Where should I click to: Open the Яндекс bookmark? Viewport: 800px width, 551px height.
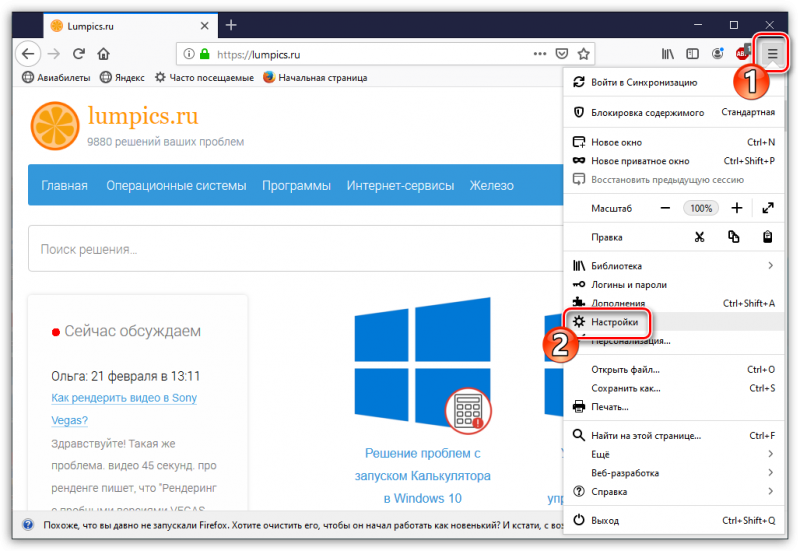[x=122, y=78]
